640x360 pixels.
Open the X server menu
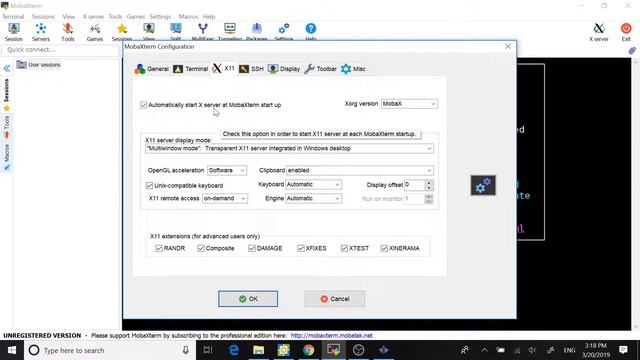click(x=93, y=17)
